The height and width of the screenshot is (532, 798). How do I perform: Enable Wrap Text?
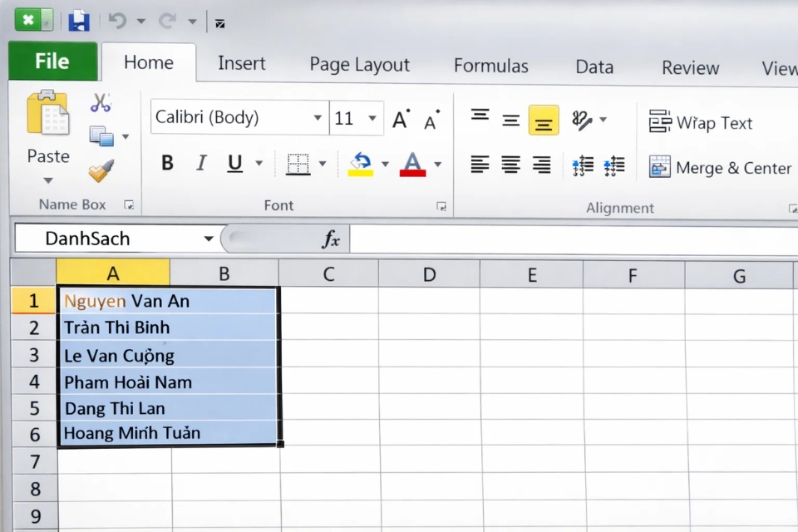pos(701,122)
